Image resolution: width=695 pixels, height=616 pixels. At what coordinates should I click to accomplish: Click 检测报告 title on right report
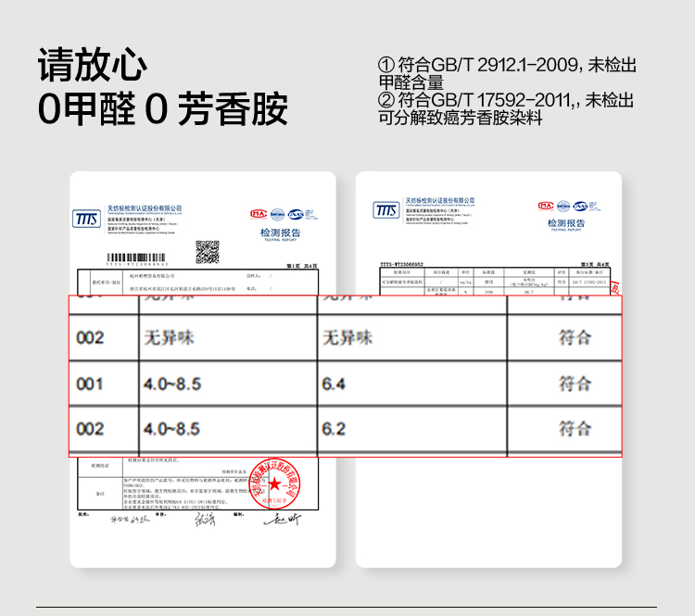pyautogui.click(x=566, y=223)
